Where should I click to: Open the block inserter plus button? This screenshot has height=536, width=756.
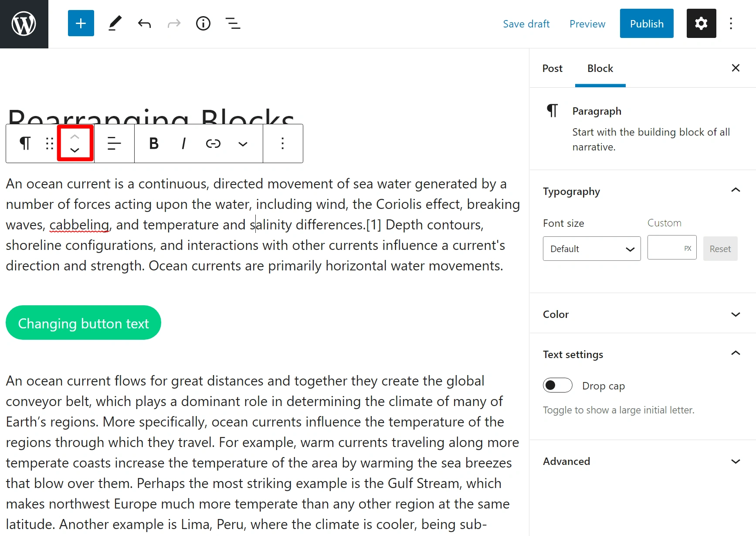[81, 23]
